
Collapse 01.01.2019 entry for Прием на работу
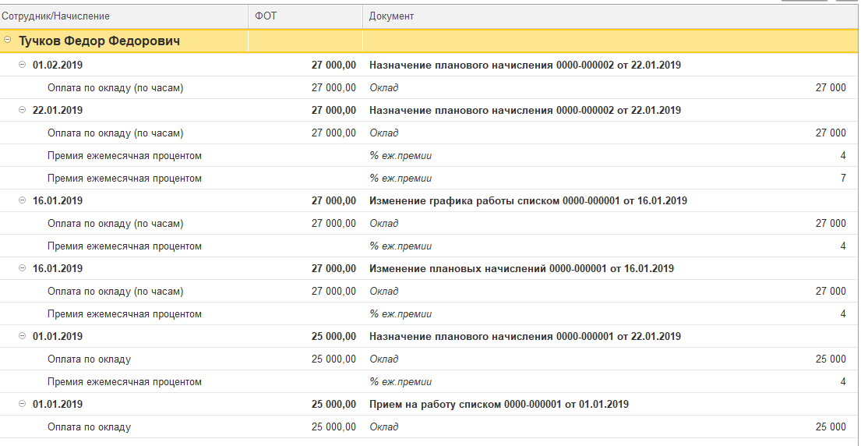tap(22, 404)
